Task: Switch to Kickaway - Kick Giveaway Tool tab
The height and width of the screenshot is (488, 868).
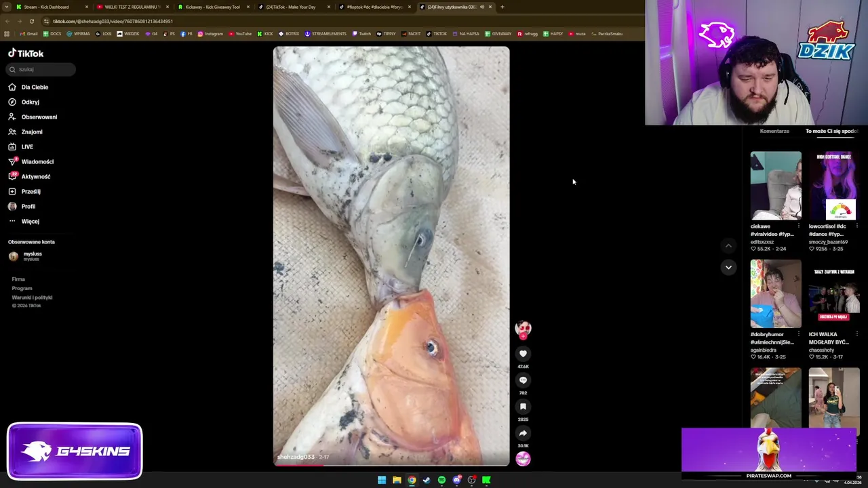Action: coord(212,7)
